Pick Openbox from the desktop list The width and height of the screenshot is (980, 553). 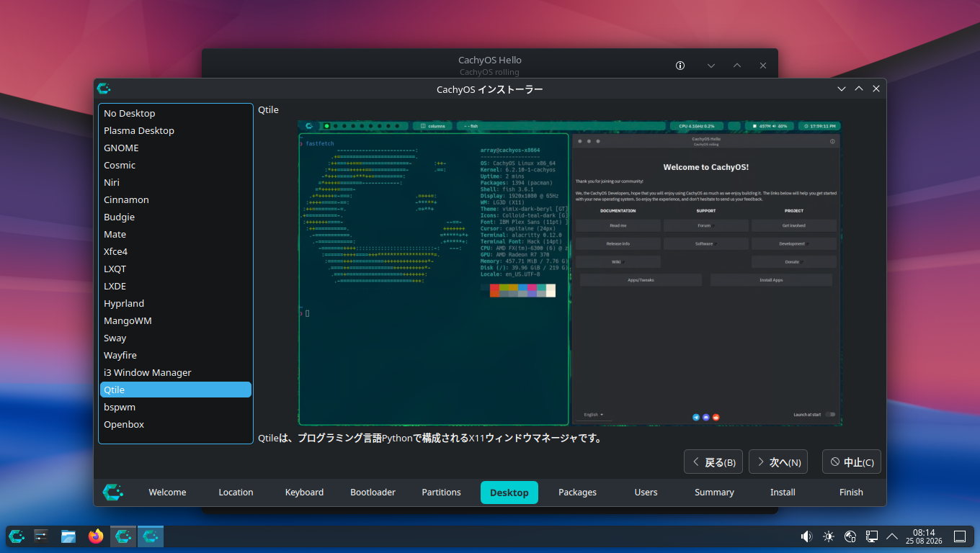click(x=176, y=424)
